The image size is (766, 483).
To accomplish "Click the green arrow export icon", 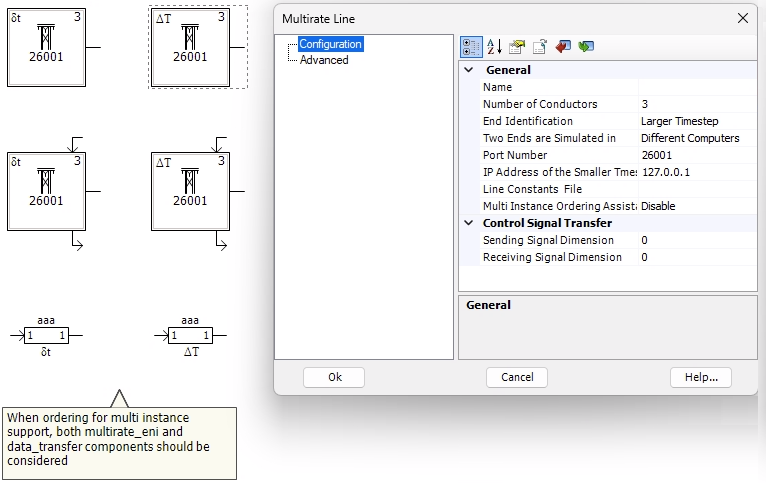I will pyautogui.click(x=586, y=47).
